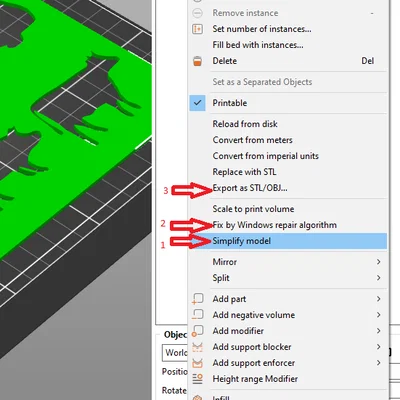Expand the Split submenu arrow

click(x=378, y=278)
